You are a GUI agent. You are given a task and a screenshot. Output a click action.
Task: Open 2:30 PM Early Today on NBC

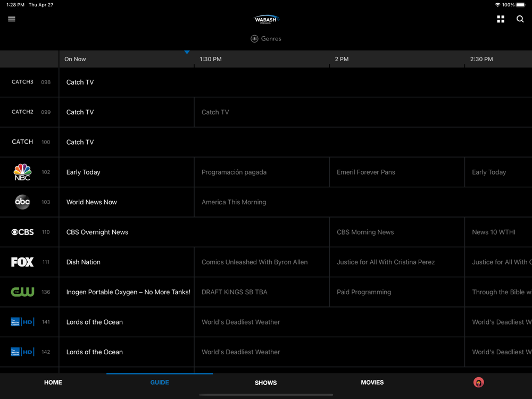coord(498,172)
